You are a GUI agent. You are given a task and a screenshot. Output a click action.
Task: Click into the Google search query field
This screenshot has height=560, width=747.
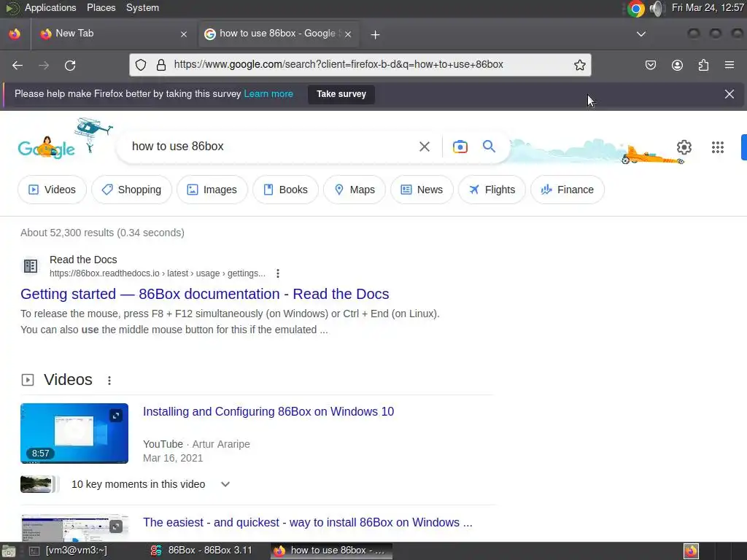click(267, 146)
